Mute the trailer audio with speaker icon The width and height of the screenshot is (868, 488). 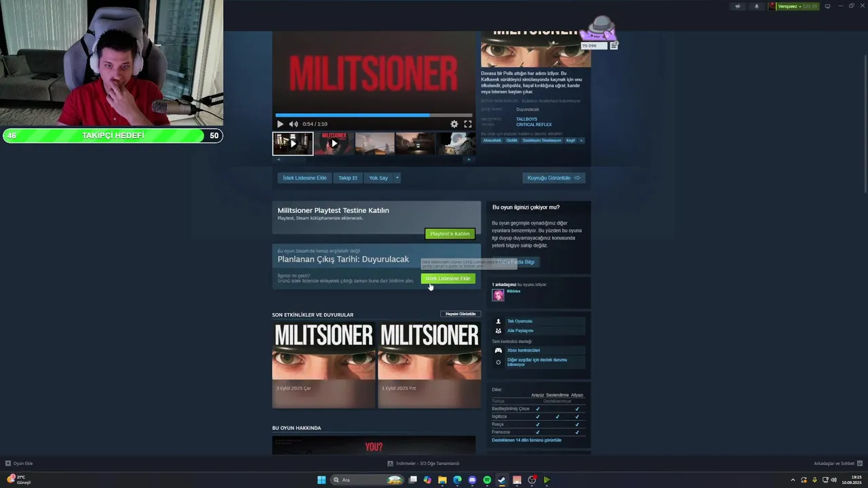pyautogui.click(x=294, y=124)
